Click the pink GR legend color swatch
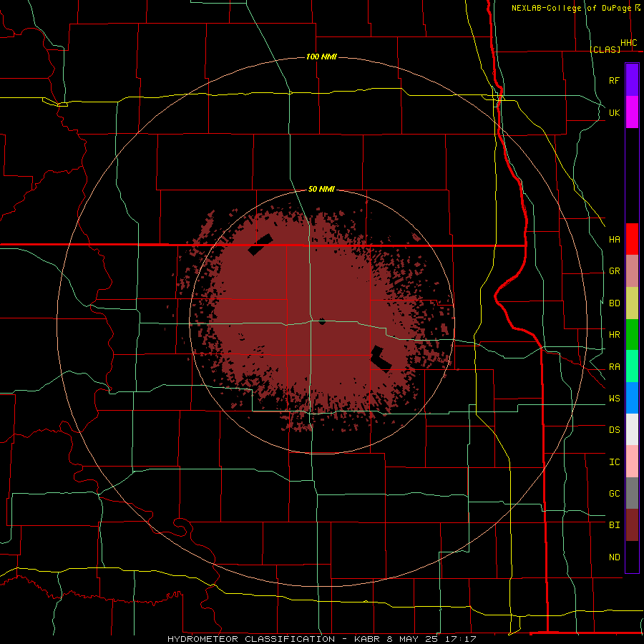Screen dimensions: 644x644 (x=632, y=271)
